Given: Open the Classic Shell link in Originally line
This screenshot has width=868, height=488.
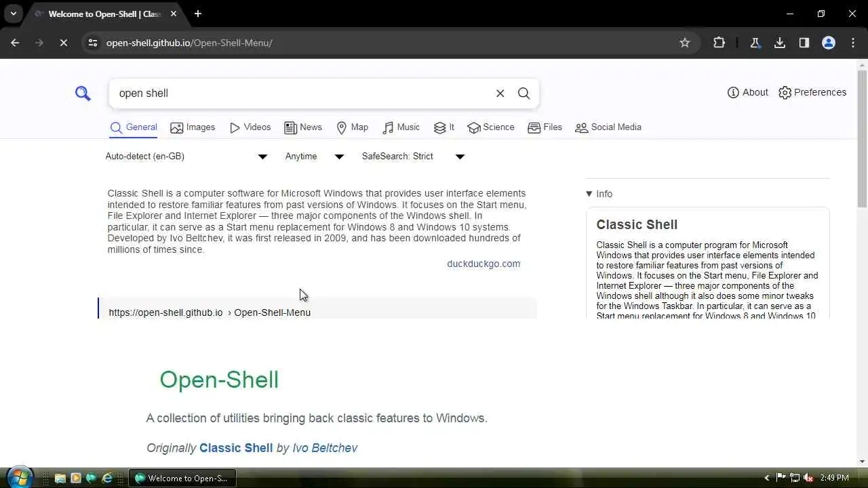Looking at the screenshot, I should tap(236, 448).
